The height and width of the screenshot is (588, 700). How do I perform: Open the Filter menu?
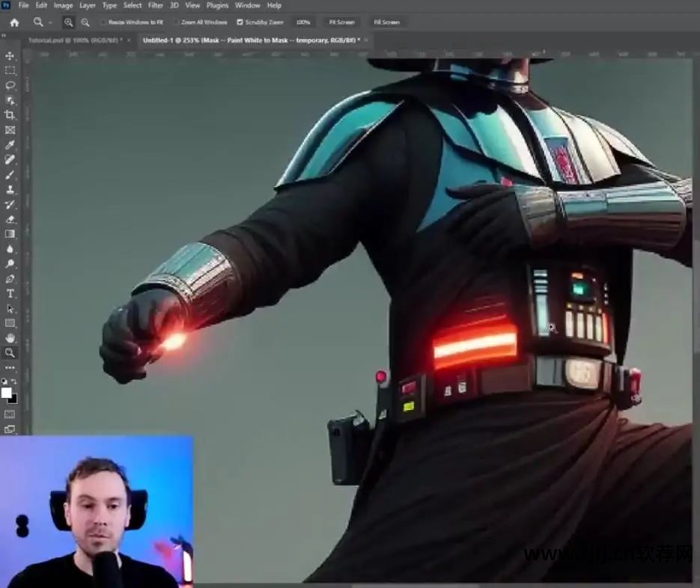pyautogui.click(x=156, y=5)
